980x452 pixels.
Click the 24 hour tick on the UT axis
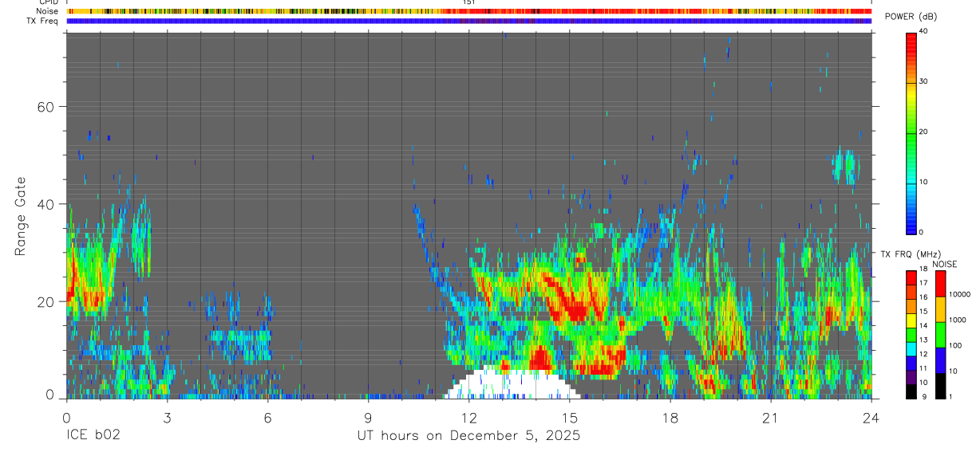[871, 417]
